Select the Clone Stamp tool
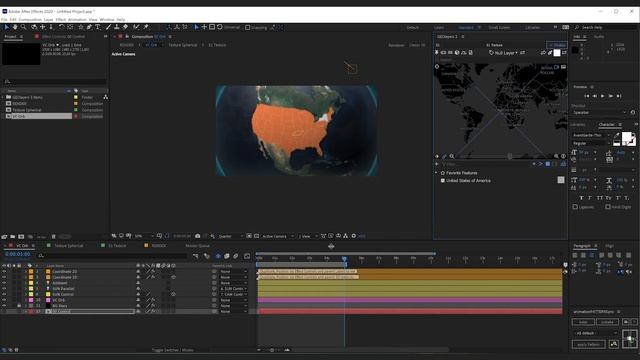Viewport: 640px width, 360px height. pos(117,27)
